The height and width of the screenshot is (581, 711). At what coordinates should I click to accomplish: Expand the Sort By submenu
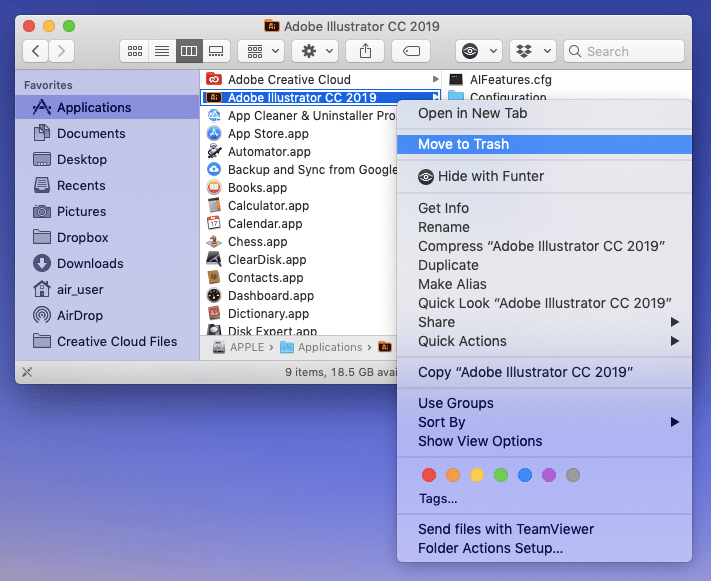click(x=544, y=422)
